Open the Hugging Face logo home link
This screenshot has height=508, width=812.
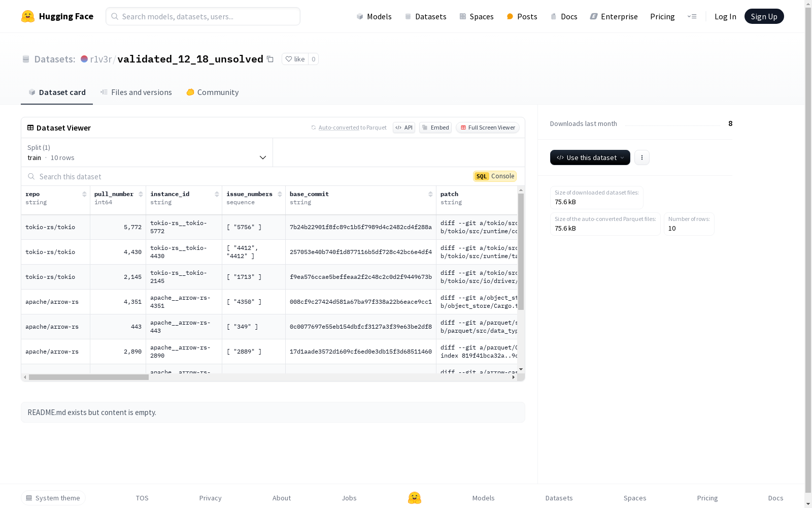(x=57, y=16)
